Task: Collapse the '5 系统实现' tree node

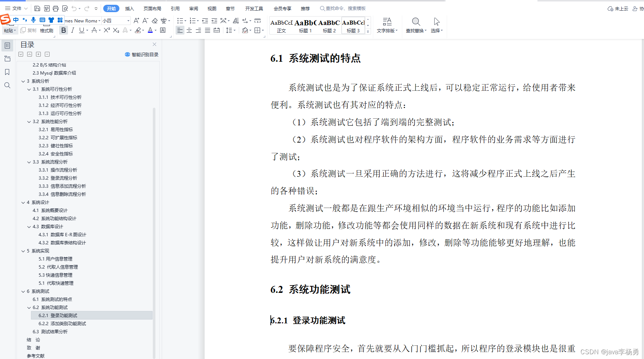Action: point(23,251)
